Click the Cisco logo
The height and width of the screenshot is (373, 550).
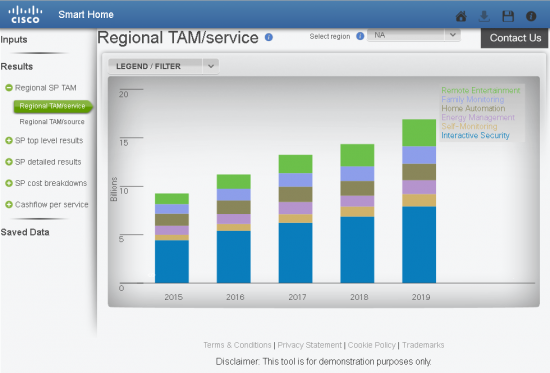25,15
